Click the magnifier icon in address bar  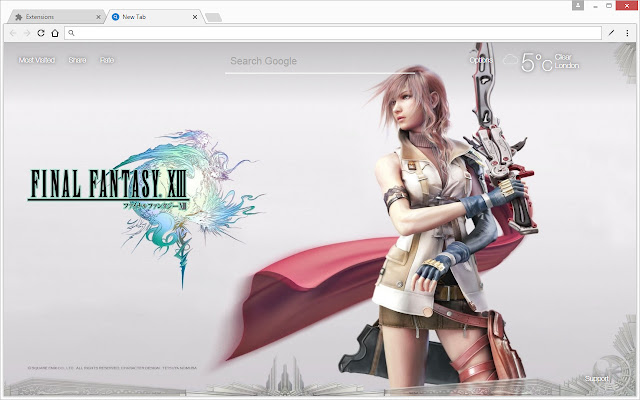71,33
